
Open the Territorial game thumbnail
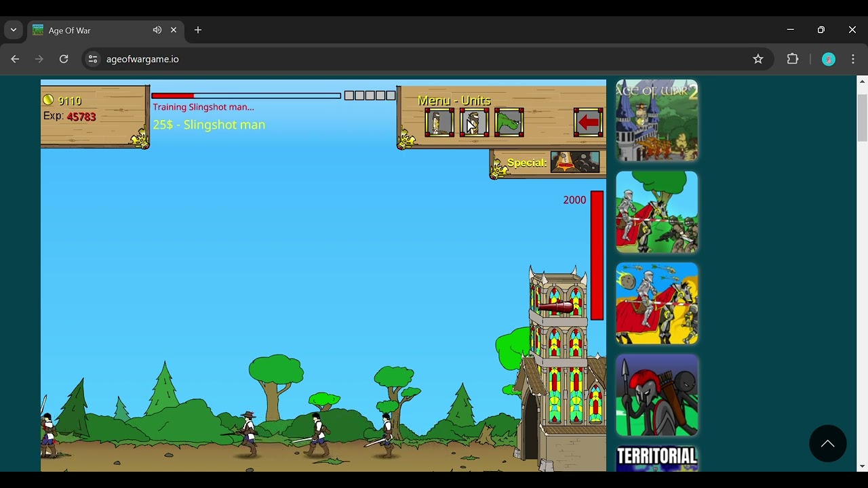click(x=657, y=458)
